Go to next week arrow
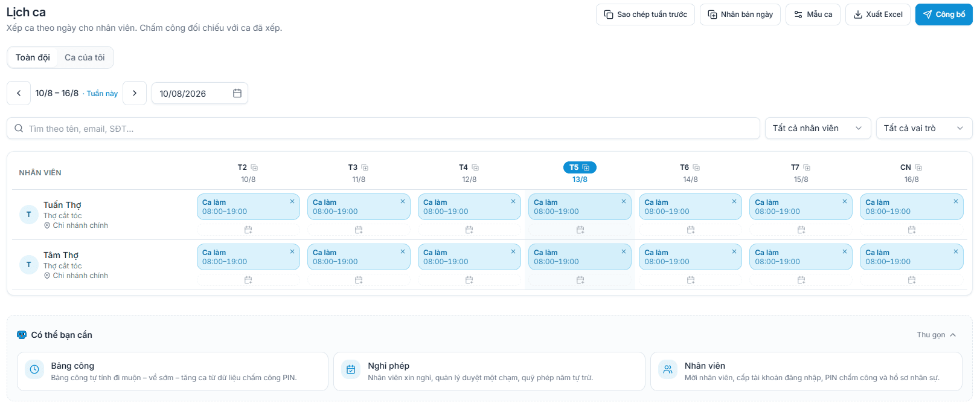The height and width of the screenshot is (408, 980). click(135, 93)
